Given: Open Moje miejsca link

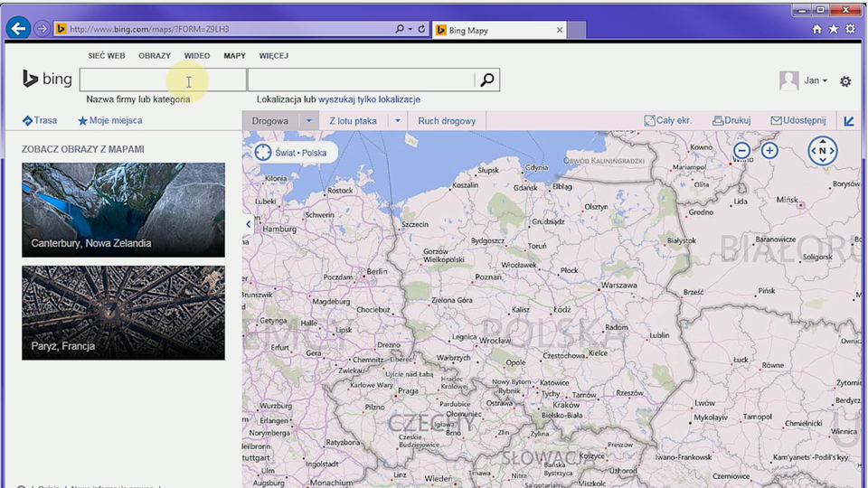Looking at the screenshot, I should pyautogui.click(x=109, y=120).
